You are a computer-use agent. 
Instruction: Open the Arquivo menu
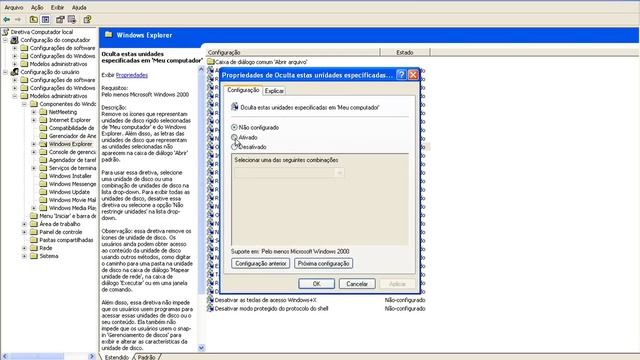[13, 7]
